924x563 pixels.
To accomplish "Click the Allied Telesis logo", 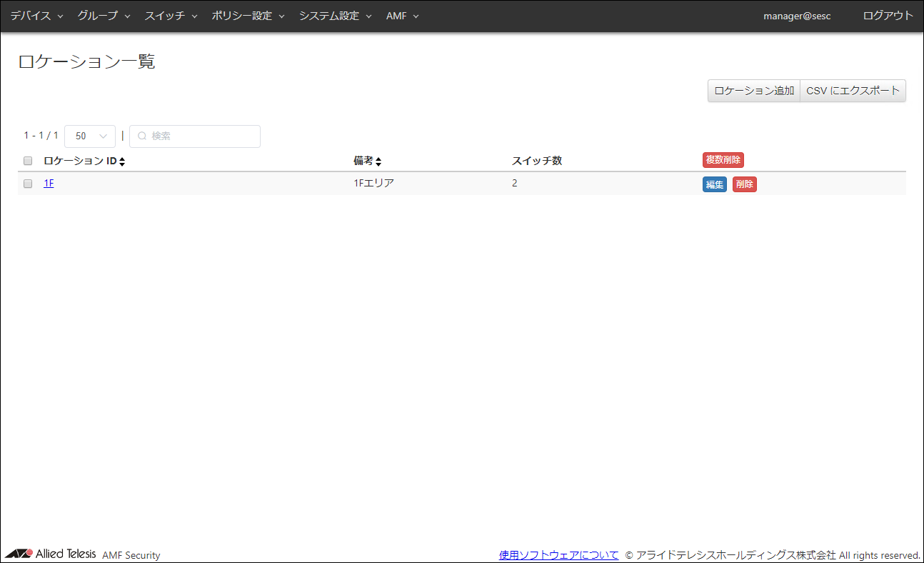I will coord(50,554).
